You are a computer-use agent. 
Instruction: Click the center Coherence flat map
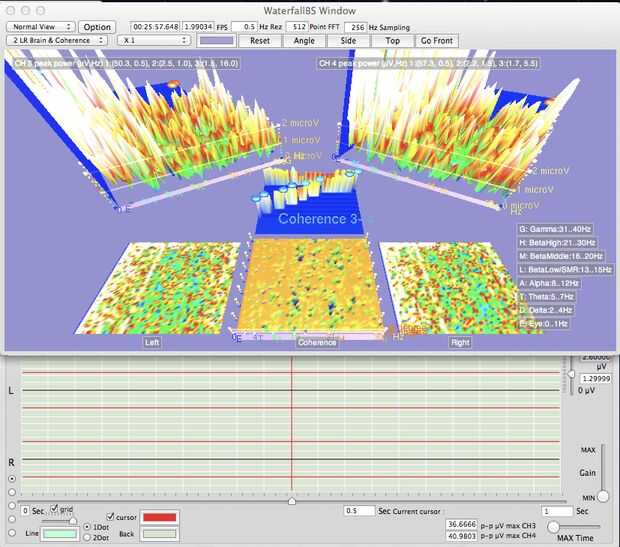pyautogui.click(x=310, y=283)
